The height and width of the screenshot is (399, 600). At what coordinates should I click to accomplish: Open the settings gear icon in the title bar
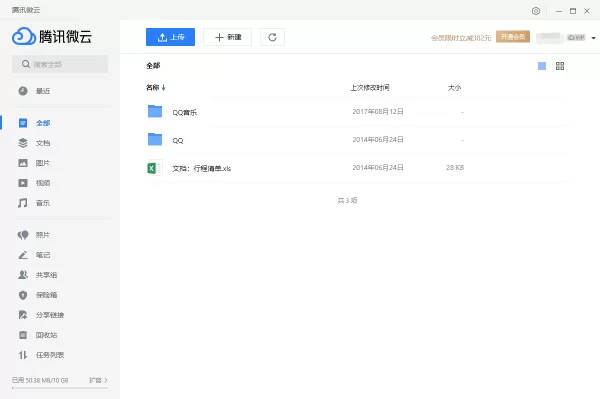pyautogui.click(x=536, y=11)
